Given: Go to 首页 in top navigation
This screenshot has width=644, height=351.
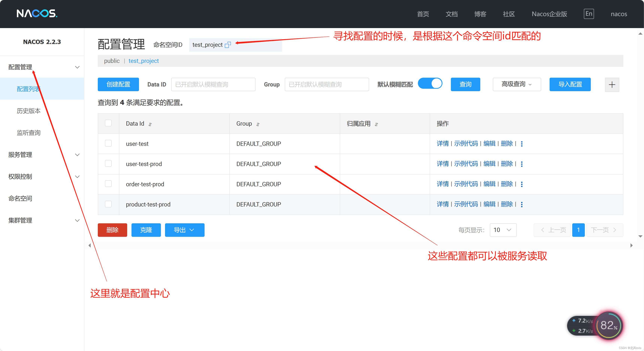Looking at the screenshot, I should tap(423, 14).
